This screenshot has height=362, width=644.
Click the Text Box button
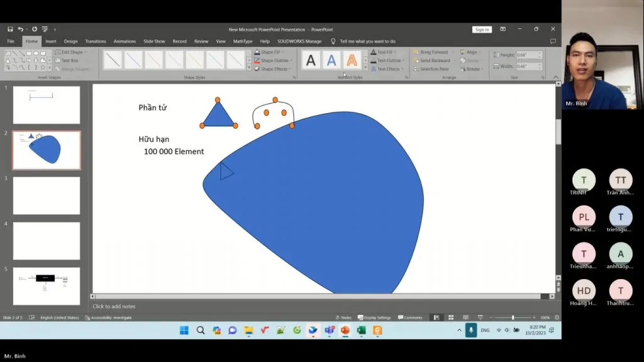(x=67, y=60)
